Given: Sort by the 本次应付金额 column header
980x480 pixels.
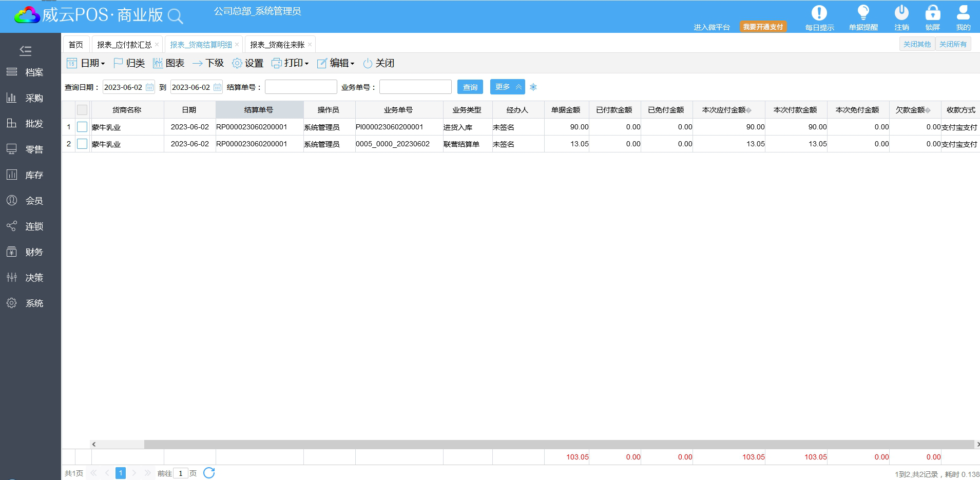Looking at the screenshot, I should tap(729, 110).
